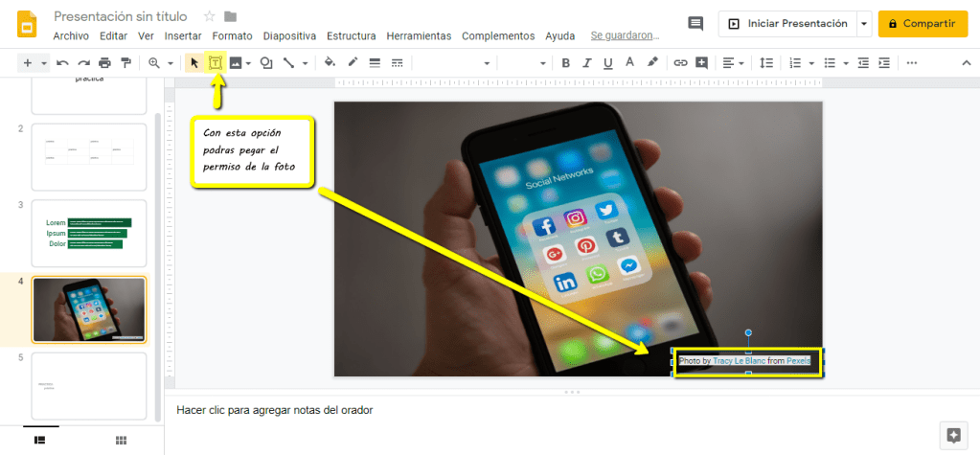The height and width of the screenshot is (455, 980).
Task: Open the comment history icon
Action: click(695, 24)
